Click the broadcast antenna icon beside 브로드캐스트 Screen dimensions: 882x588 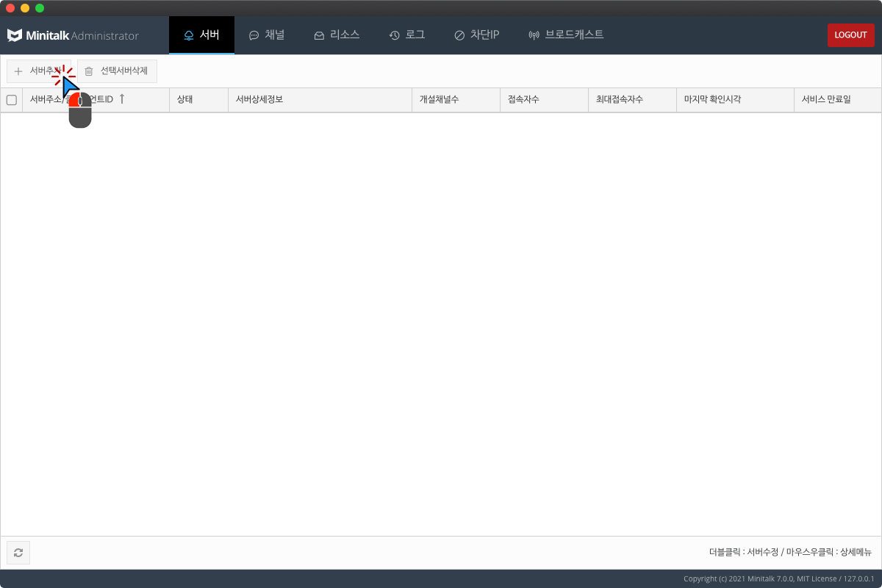pyautogui.click(x=534, y=35)
